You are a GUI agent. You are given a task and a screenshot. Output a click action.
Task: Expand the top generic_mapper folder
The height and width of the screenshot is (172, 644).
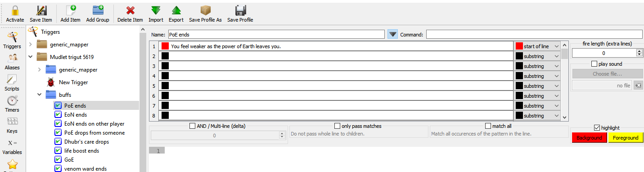click(x=31, y=44)
